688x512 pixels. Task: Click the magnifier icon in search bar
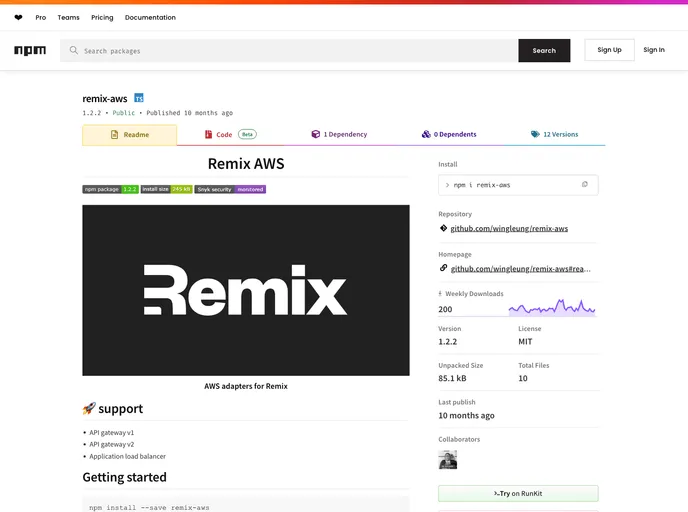coord(74,50)
